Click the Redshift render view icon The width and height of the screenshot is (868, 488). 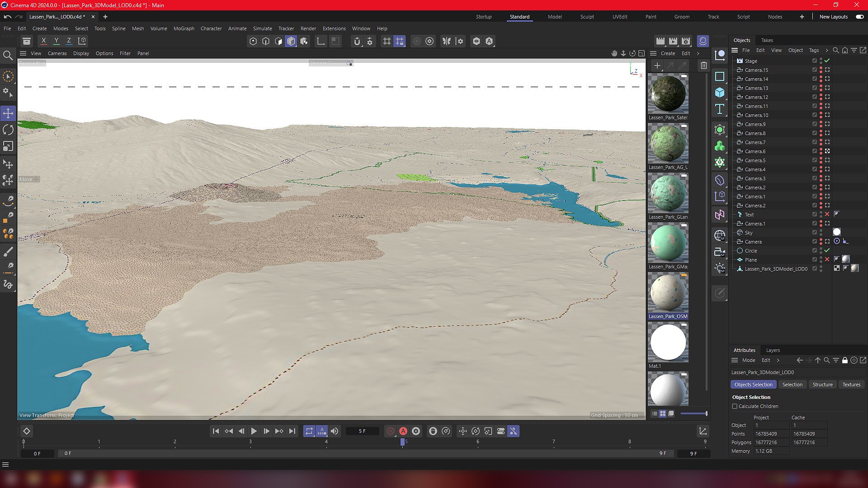703,41
